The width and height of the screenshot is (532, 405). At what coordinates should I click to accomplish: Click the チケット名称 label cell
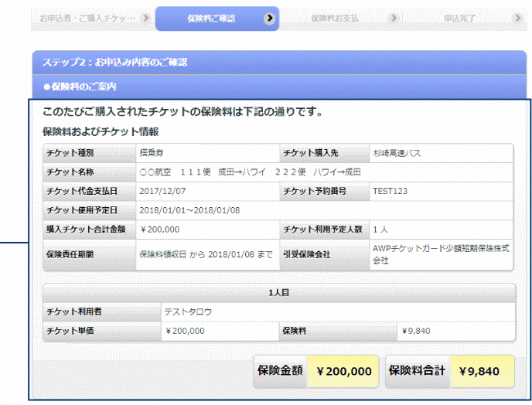90,172
